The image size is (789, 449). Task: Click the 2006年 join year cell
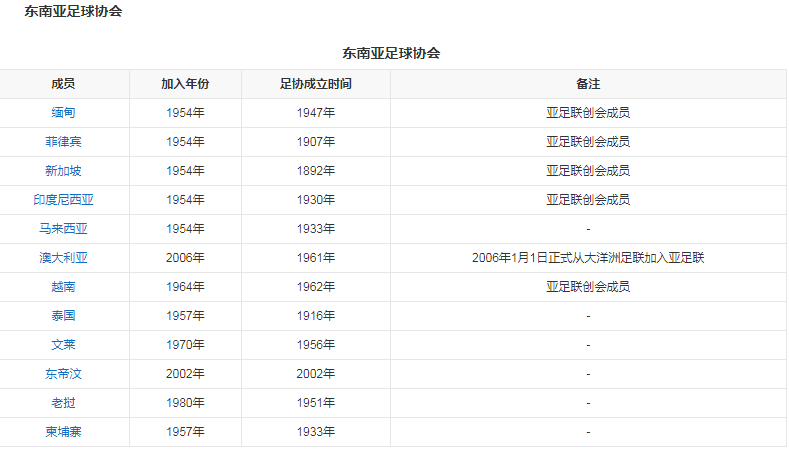185,258
